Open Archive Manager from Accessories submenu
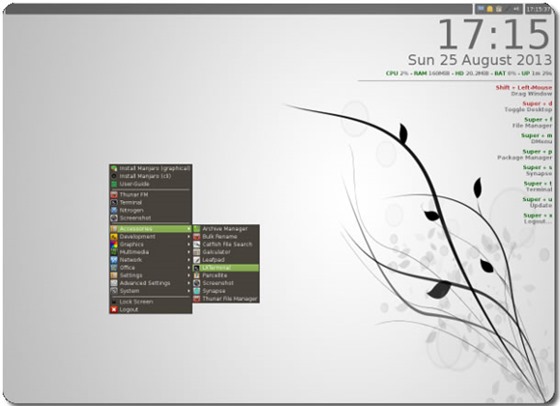The height and width of the screenshot is (406, 560). (x=226, y=229)
